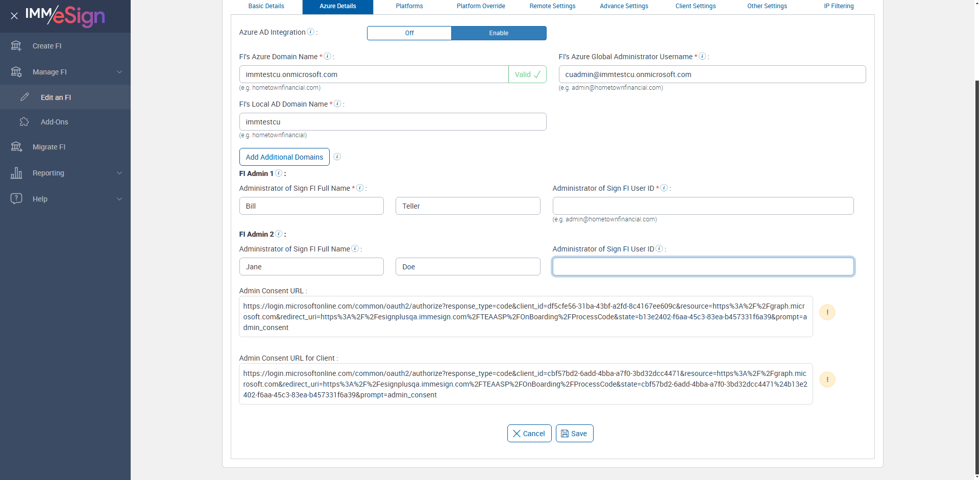Open the Remote Settings tab

[552, 6]
